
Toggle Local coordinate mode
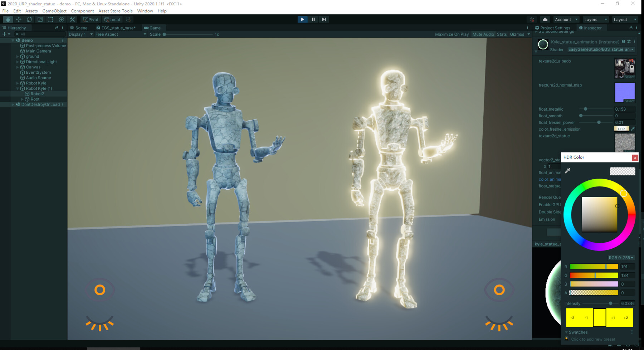(112, 19)
